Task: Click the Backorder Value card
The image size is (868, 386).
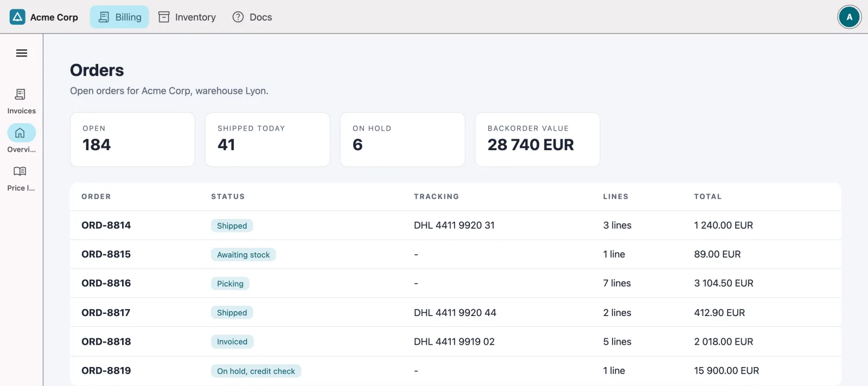Action: click(x=538, y=139)
